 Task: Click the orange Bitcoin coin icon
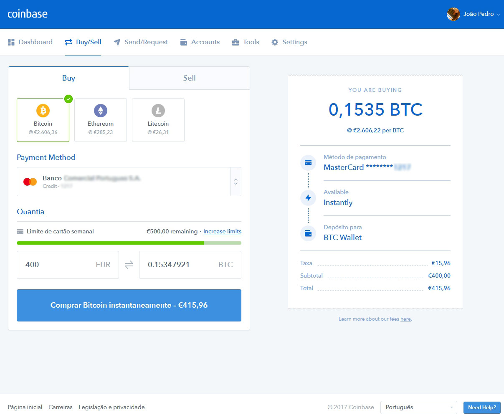tap(43, 111)
